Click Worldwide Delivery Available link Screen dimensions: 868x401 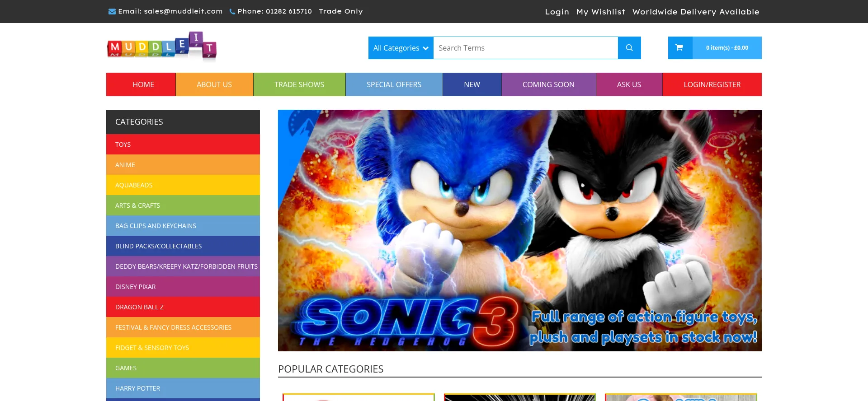(696, 12)
